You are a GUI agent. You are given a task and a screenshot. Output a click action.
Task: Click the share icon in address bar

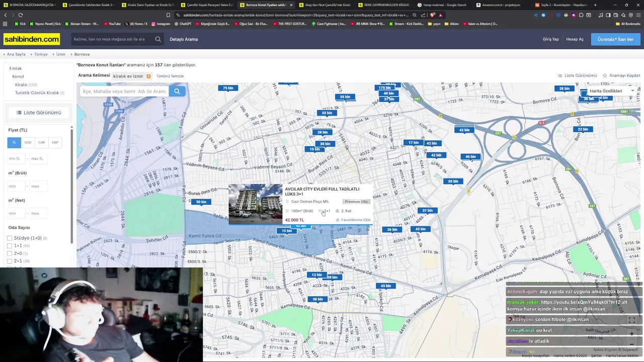tap(423, 15)
